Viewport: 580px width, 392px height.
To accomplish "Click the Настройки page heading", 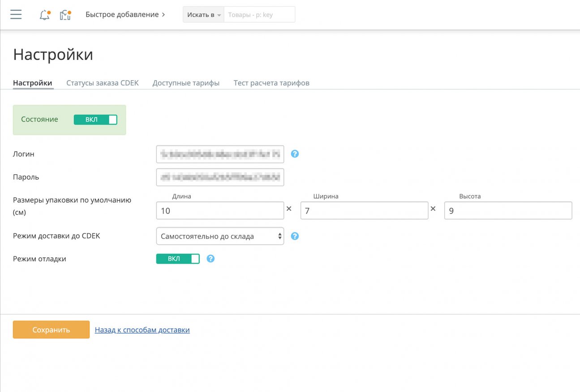I will tap(53, 55).
